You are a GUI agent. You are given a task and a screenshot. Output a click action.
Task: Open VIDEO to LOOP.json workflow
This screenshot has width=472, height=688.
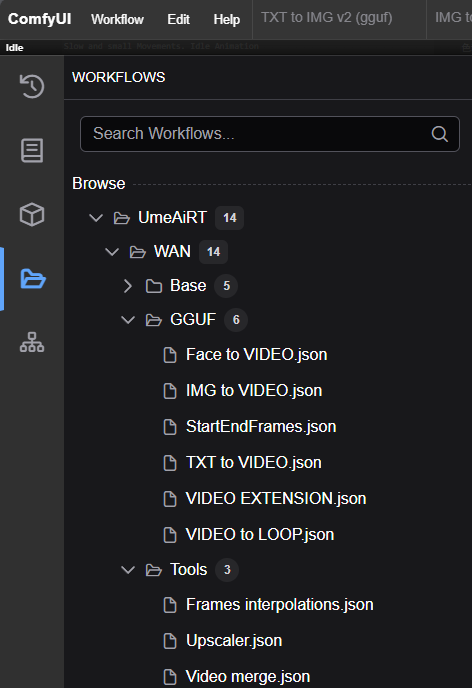[260, 534]
